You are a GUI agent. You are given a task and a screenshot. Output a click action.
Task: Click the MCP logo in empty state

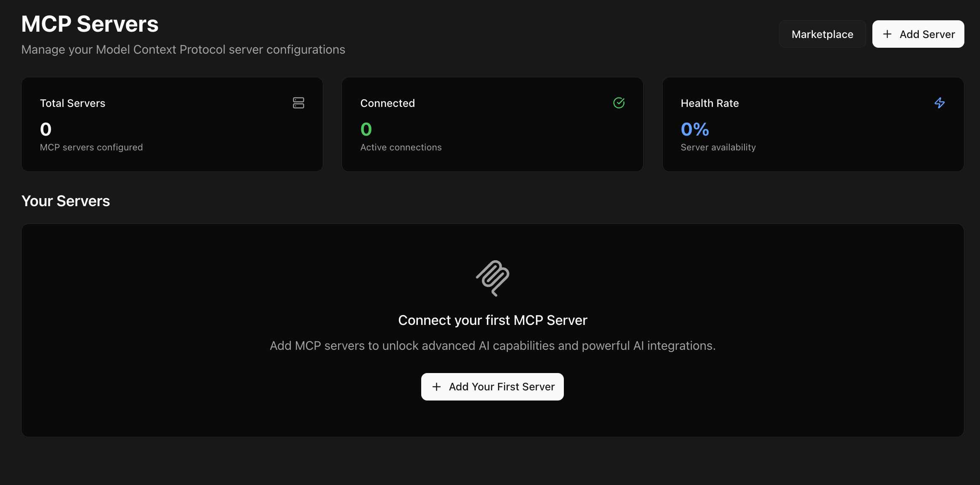pos(493,278)
